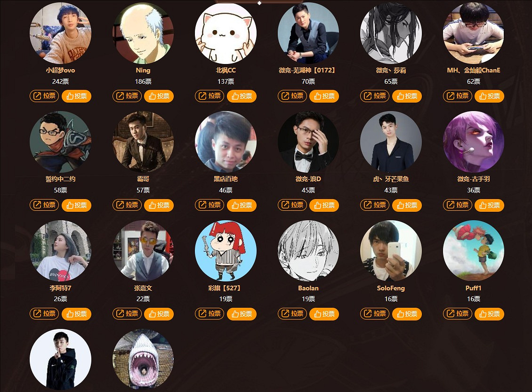Image resolution: width=532 pixels, height=392 pixels.
Task: Open the Baolan manga-style avatar
Action: pos(308,251)
